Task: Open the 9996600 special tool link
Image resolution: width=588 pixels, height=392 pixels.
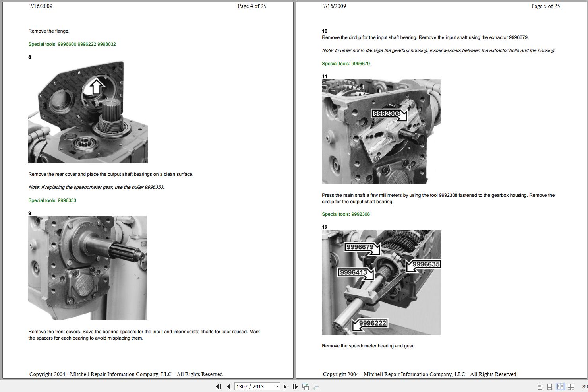Action: point(67,44)
